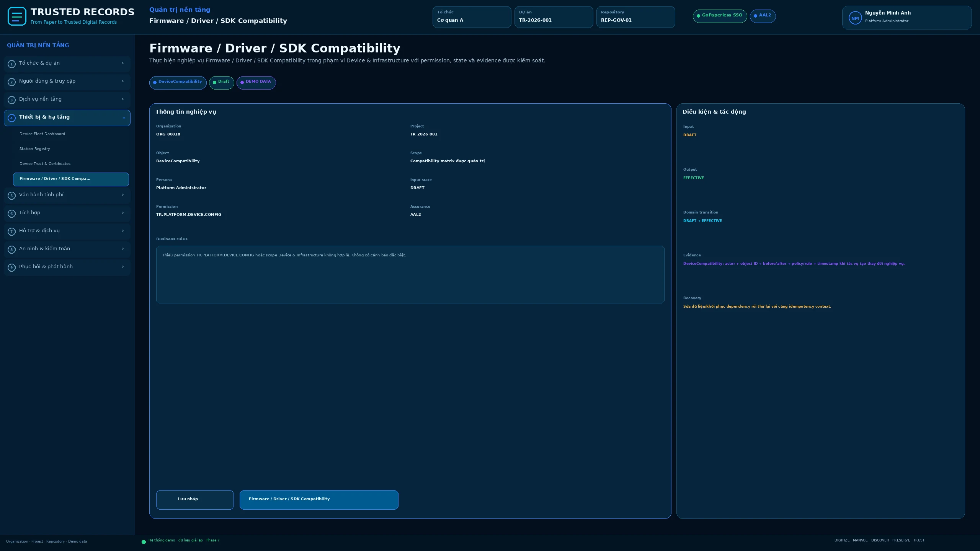Click the DEMO DATA chip

(x=256, y=83)
